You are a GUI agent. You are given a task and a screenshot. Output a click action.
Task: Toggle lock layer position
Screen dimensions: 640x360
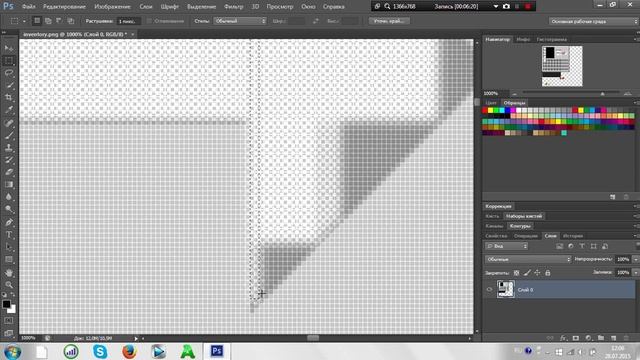(x=537, y=273)
